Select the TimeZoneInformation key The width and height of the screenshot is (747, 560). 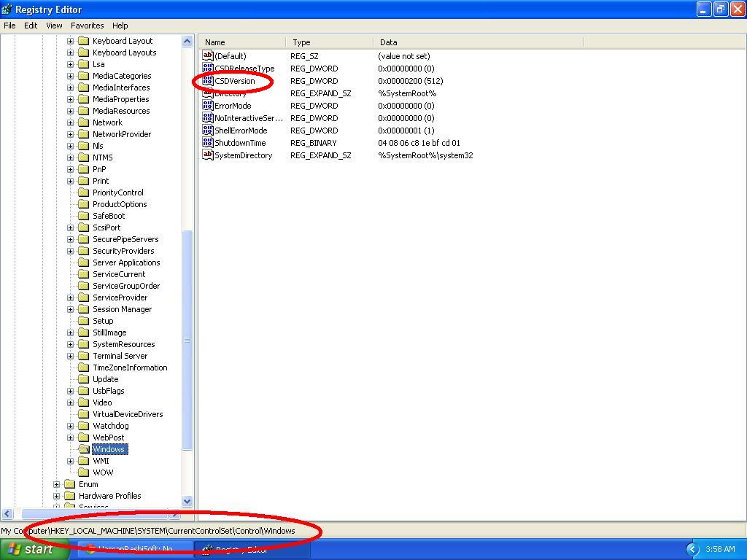pyautogui.click(x=130, y=367)
